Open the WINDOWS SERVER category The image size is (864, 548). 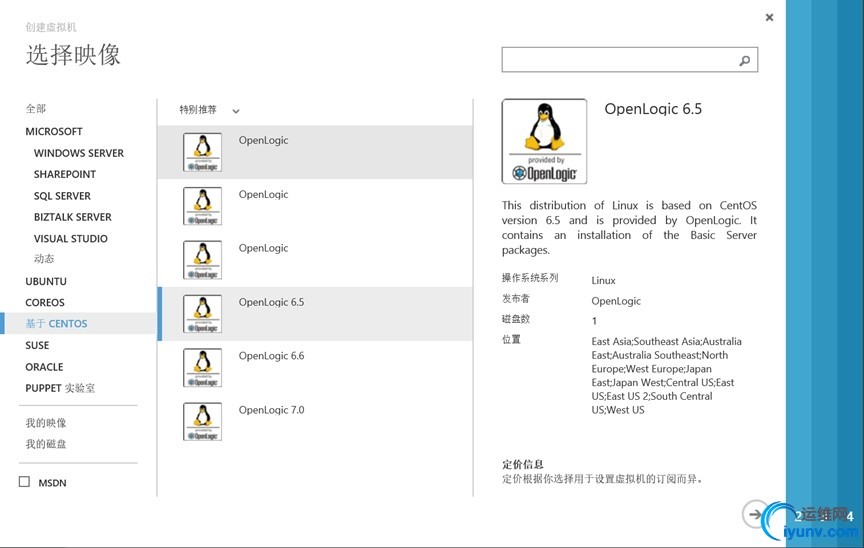[x=79, y=153]
